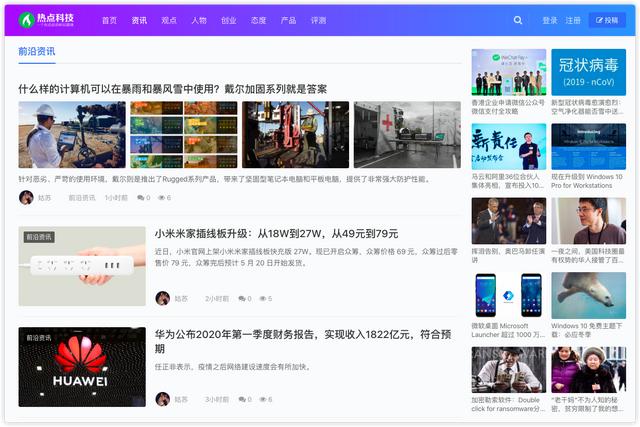Open 香港企业申请微信公众号 sidebar title
Image resolution: width=640 pixels, height=427 pixels.
tap(508, 107)
